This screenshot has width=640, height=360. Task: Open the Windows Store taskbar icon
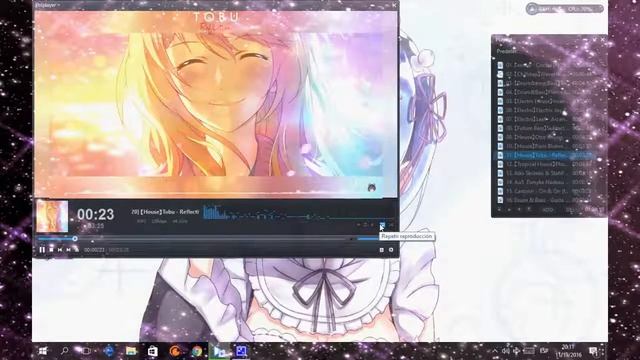(153, 351)
